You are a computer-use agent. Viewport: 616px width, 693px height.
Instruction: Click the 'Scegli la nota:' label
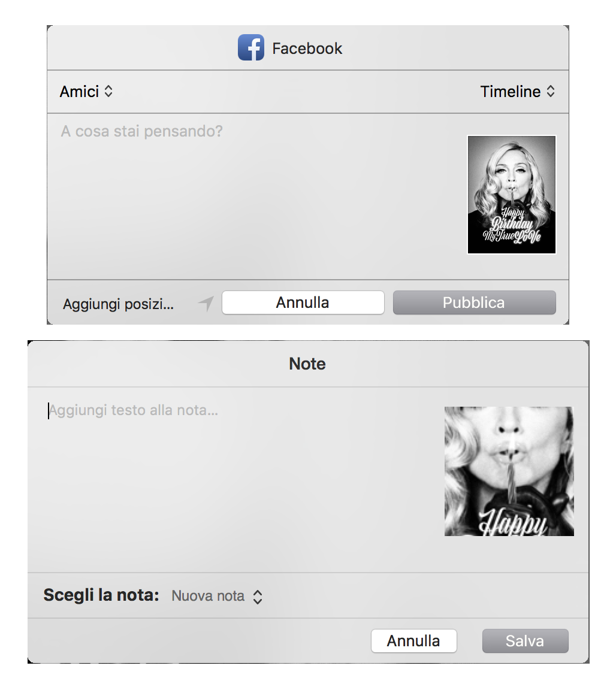pyautogui.click(x=101, y=595)
